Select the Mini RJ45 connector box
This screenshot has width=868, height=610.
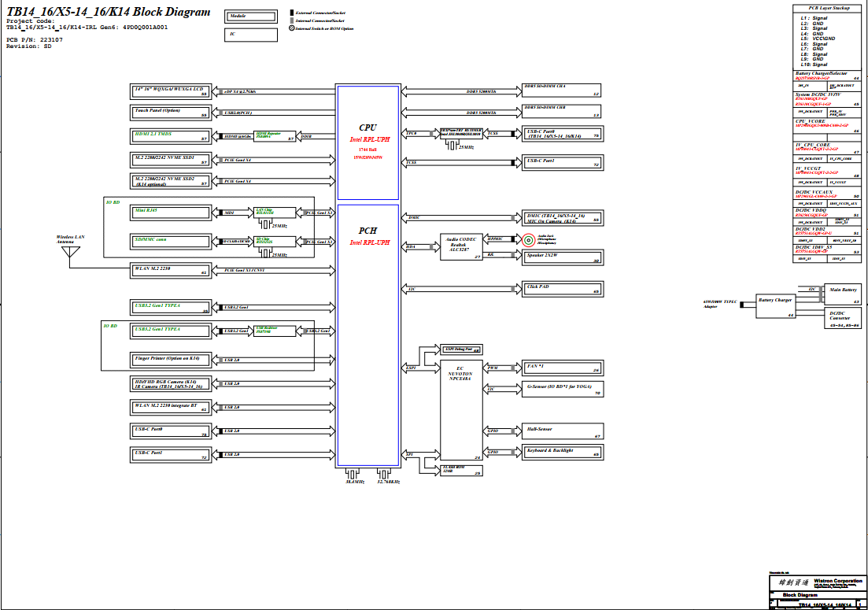coord(170,213)
